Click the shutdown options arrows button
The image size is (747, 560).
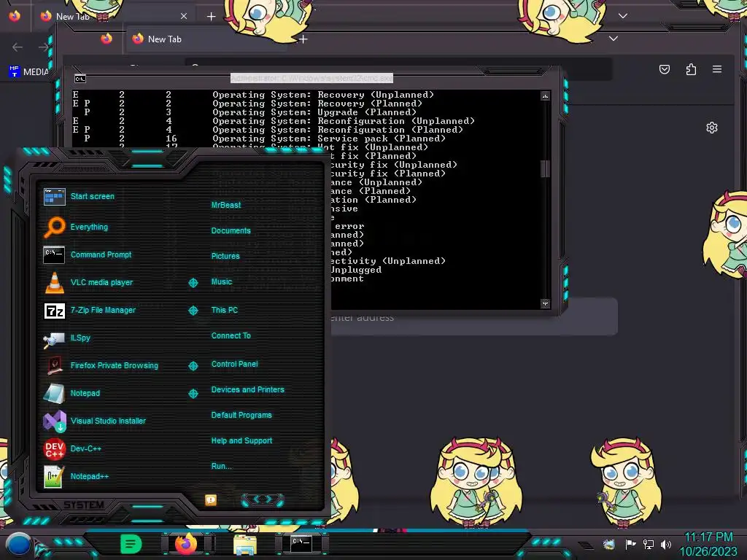pos(263,499)
